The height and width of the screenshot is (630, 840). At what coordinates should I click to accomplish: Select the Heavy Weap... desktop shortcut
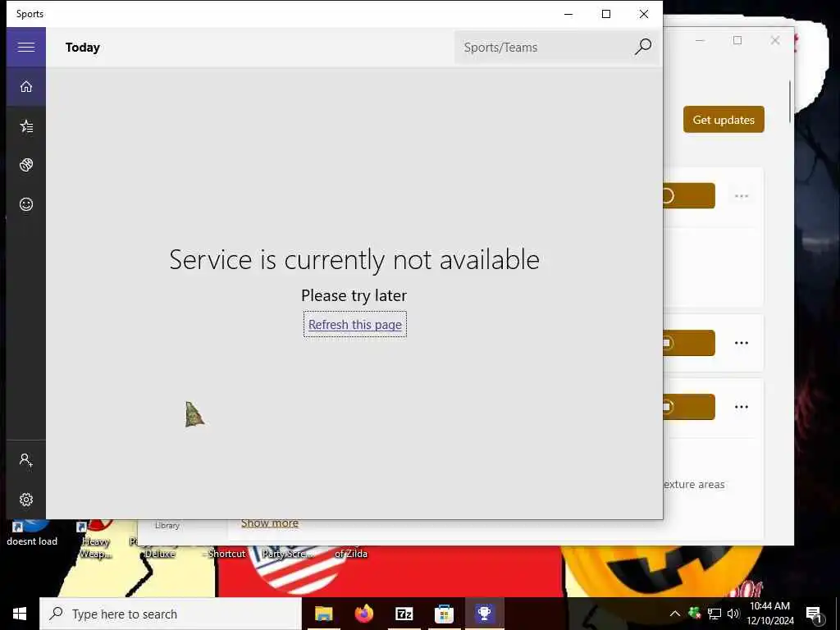(95, 541)
